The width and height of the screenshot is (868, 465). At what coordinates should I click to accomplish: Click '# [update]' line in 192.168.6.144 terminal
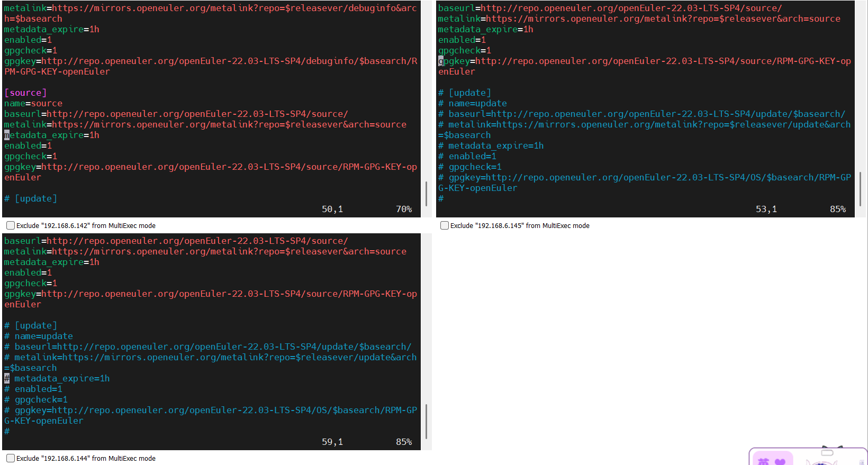click(31, 326)
